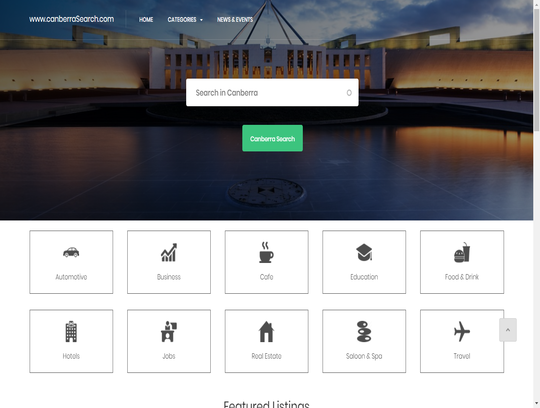Click the vertical page scrollbar thumb
540x408 pixels.
(x=537, y=69)
